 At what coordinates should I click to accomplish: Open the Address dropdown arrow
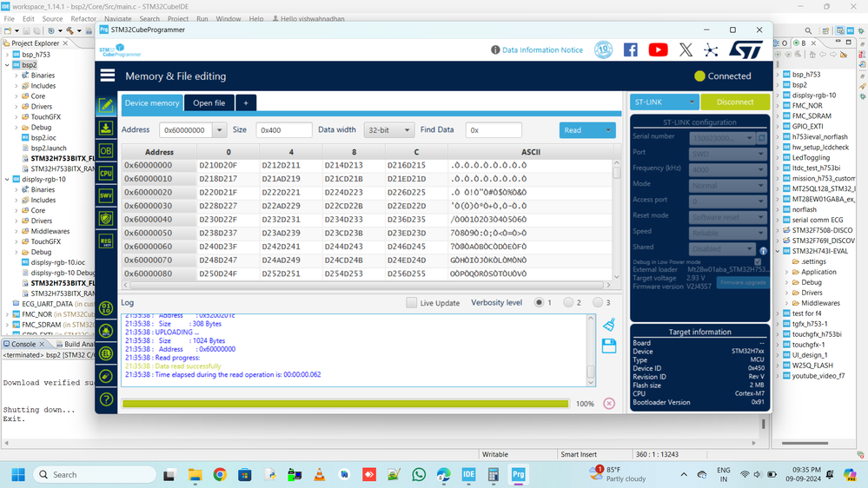[x=219, y=130]
